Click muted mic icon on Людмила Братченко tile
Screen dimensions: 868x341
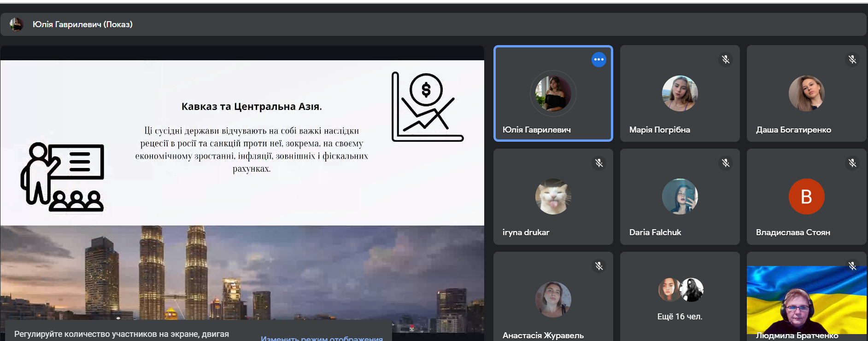pyautogui.click(x=852, y=266)
